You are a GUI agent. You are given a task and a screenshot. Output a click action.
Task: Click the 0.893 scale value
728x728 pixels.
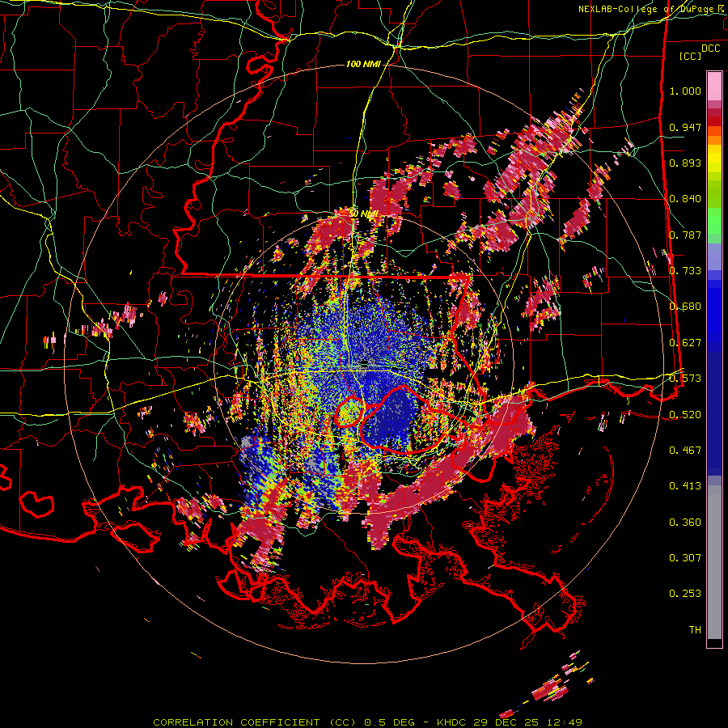[685, 163]
